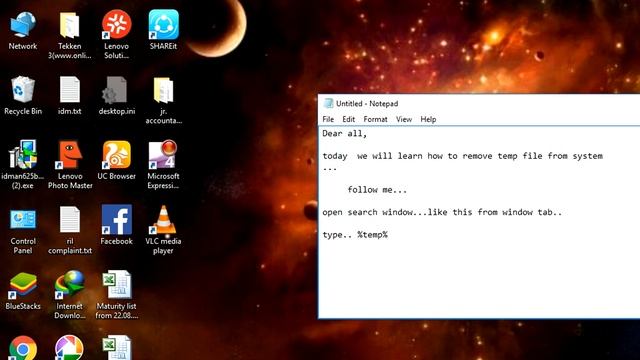This screenshot has height=360, width=640.
Task: Launch the UC Browser shortcut
Action: click(x=117, y=161)
